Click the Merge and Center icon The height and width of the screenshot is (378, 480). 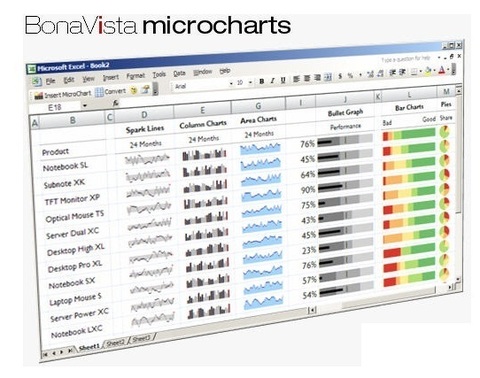pos(328,77)
